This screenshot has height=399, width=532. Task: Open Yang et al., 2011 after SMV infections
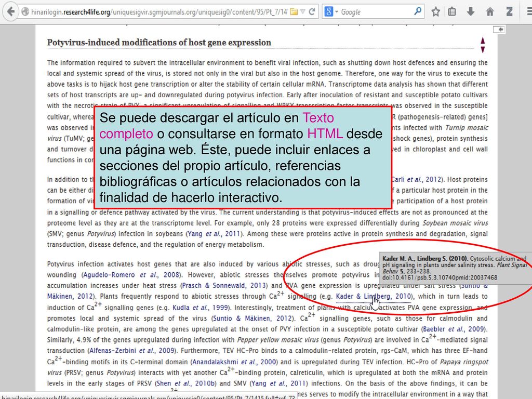278,383
